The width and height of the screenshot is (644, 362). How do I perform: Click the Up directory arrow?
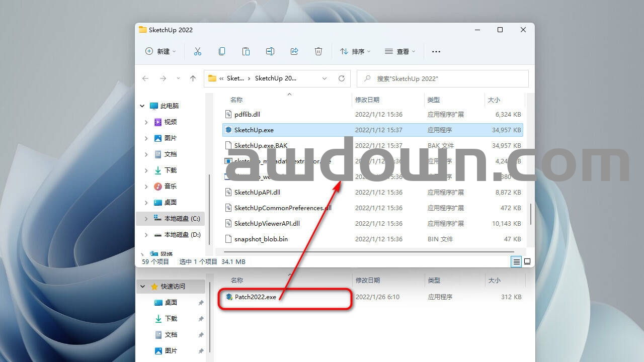click(x=193, y=78)
